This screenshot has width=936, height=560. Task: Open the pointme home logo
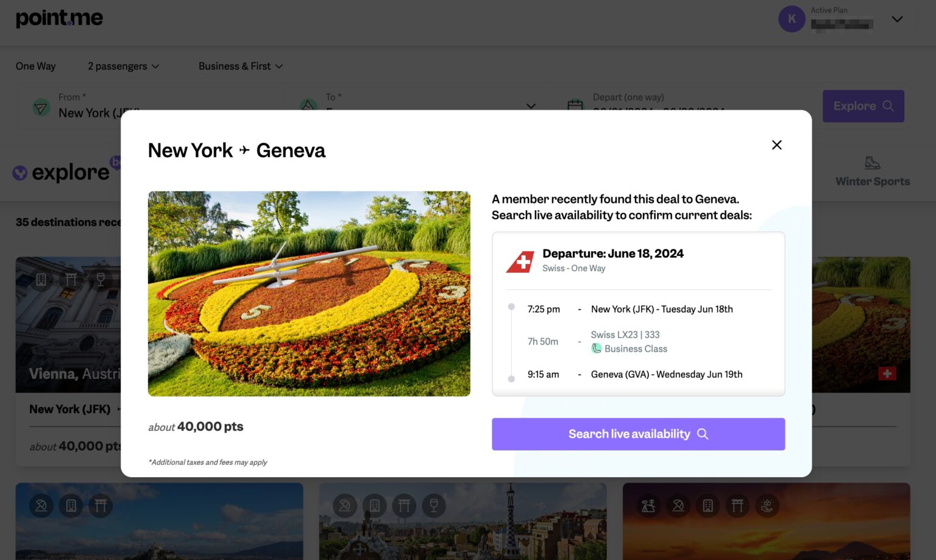click(x=59, y=18)
